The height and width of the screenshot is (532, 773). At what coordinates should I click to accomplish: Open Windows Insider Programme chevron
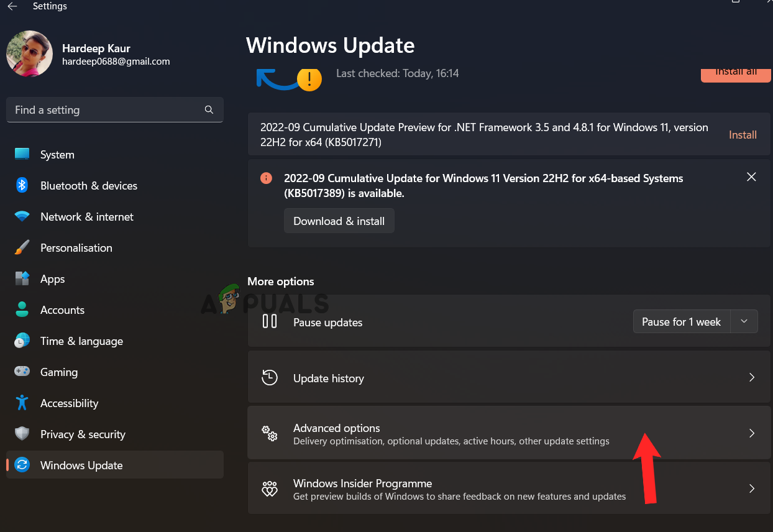pyautogui.click(x=752, y=488)
